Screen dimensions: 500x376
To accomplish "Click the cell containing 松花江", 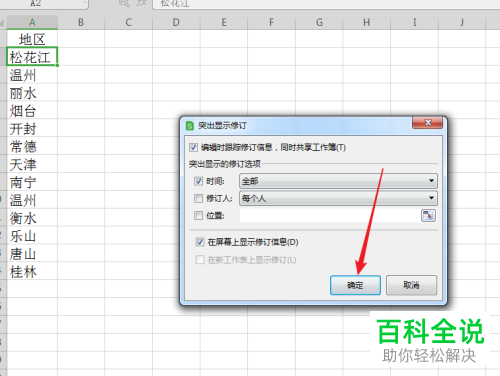I will point(32,56).
